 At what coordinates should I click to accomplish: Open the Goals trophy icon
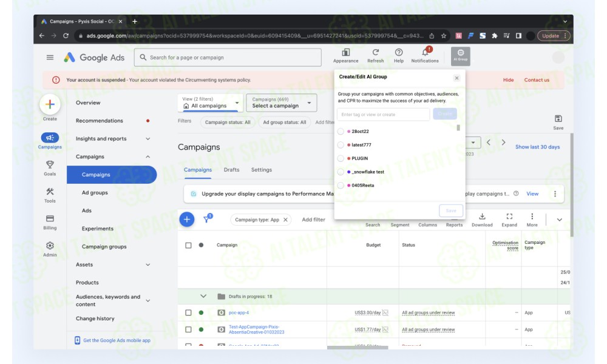(x=50, y=165)
